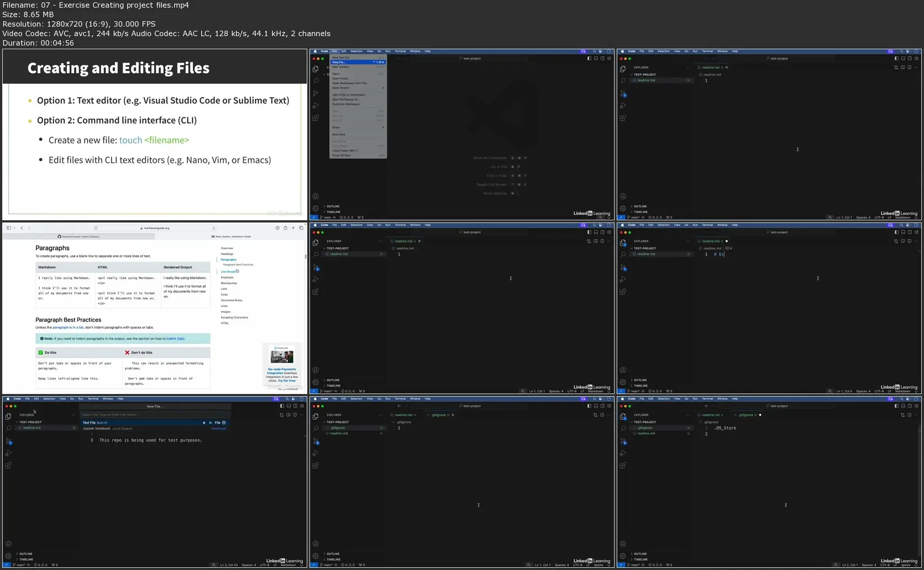924x570 pixels.
Task: Expand OUTLINE section in File menu frame
Action: click(x=332, y=206)
